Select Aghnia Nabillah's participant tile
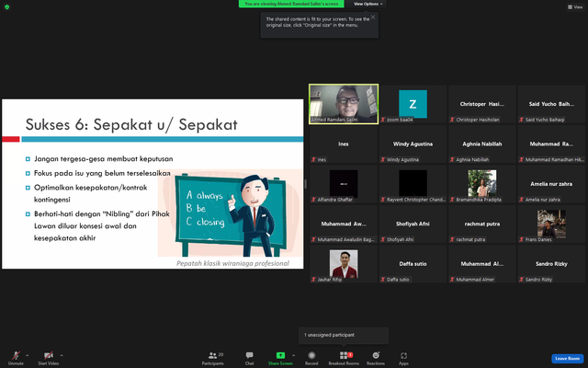Viewport: 588px width, 368px height. coord(481,144)
